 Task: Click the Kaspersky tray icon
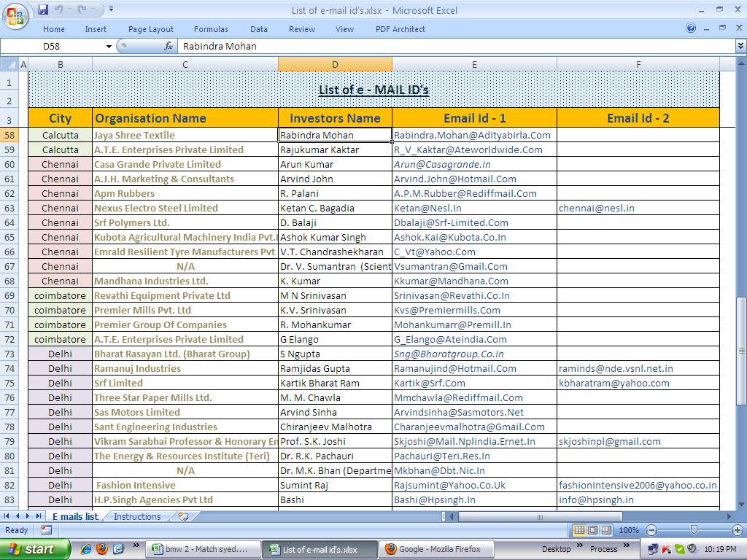click(x=667, y=550)
